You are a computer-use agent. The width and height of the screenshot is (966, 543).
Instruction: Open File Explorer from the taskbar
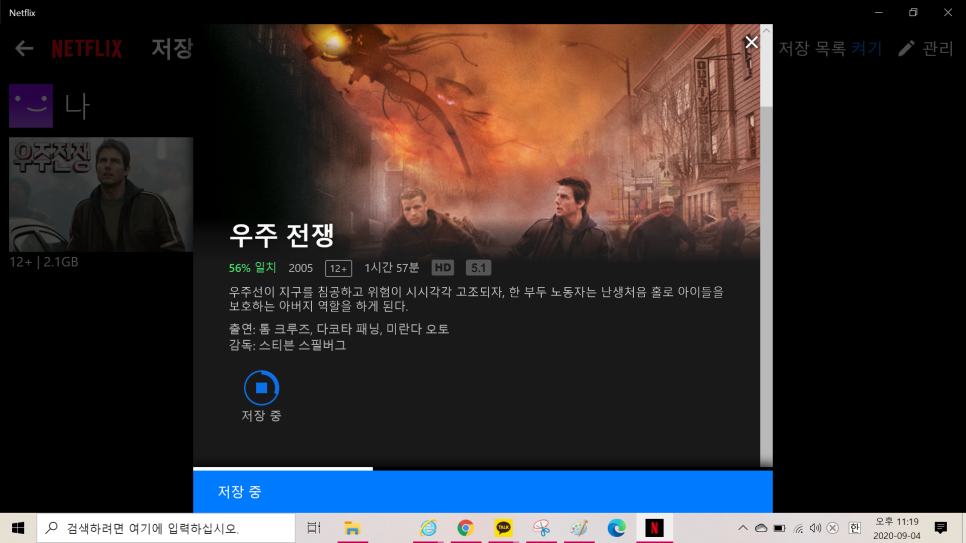pyautogui.click(x=352, y=528)
